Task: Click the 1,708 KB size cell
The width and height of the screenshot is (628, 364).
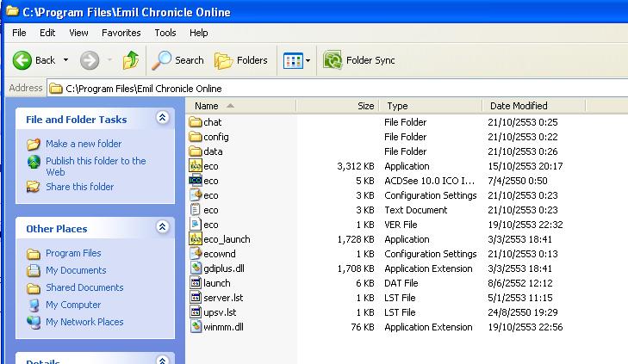Action: pos(356,268)
